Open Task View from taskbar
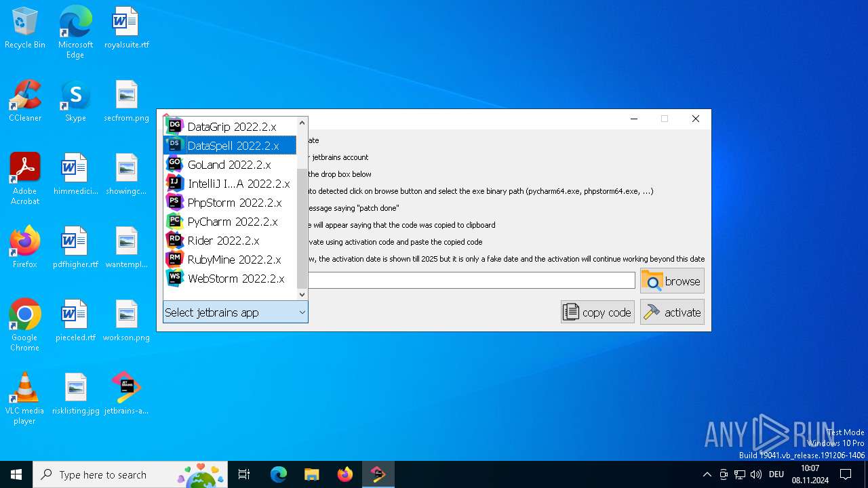This screenshot has height=488, width=868. click(x=245, y=474)
